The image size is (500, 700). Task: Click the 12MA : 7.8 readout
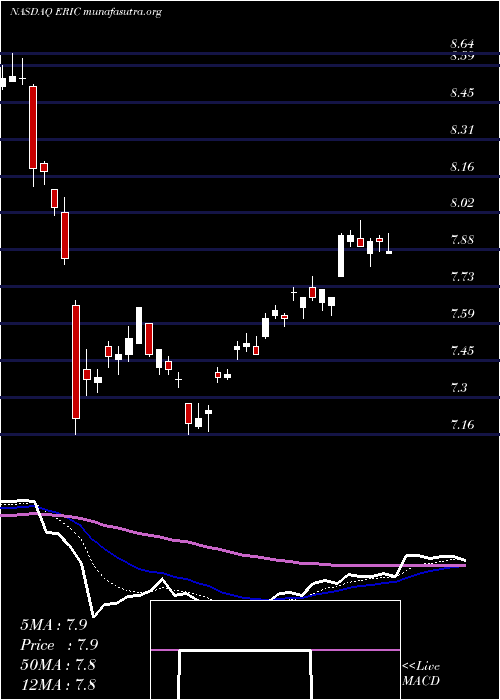click(58, 684)
